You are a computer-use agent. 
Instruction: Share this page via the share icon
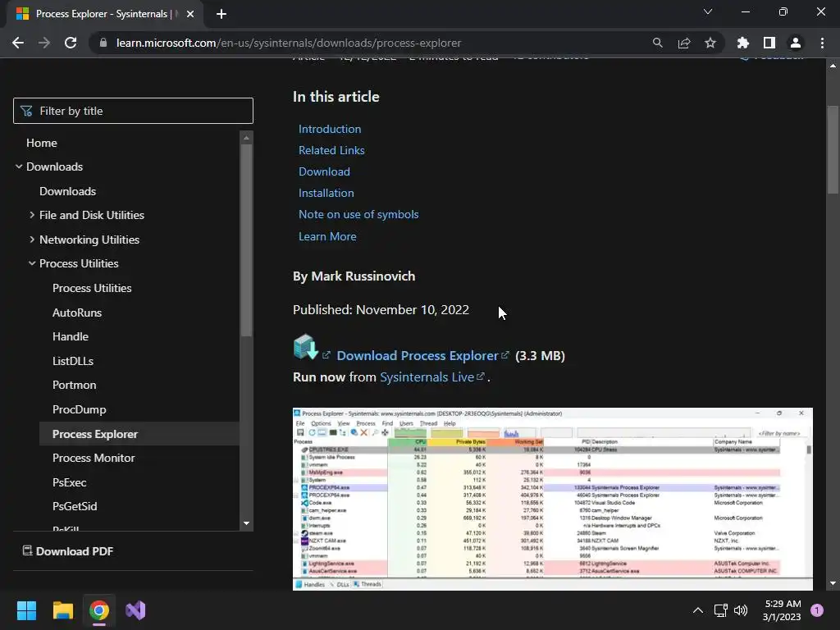tap(683, 43)
